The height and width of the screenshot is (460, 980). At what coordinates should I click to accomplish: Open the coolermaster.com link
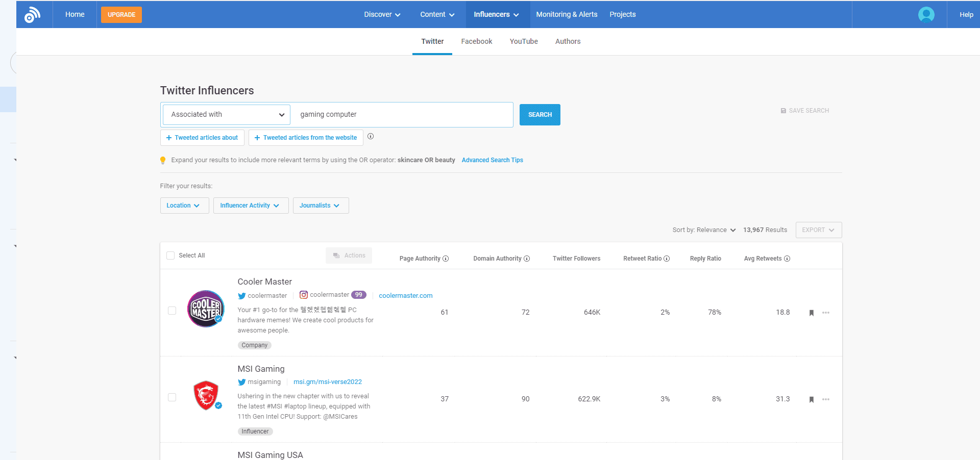coord(405,295)
